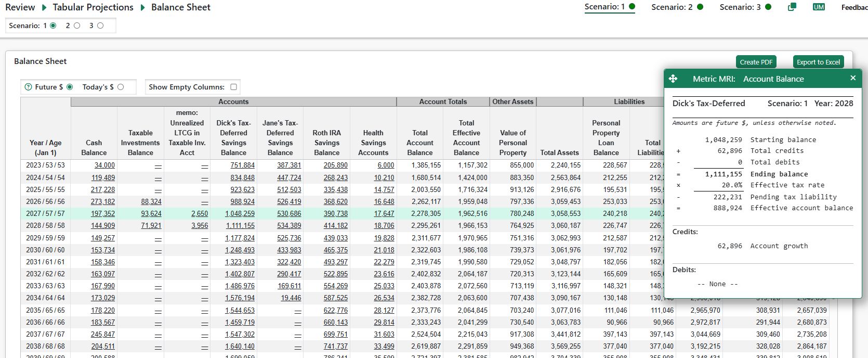
Task: Click Roth IRA value 414,182
Action: (336, 225)
